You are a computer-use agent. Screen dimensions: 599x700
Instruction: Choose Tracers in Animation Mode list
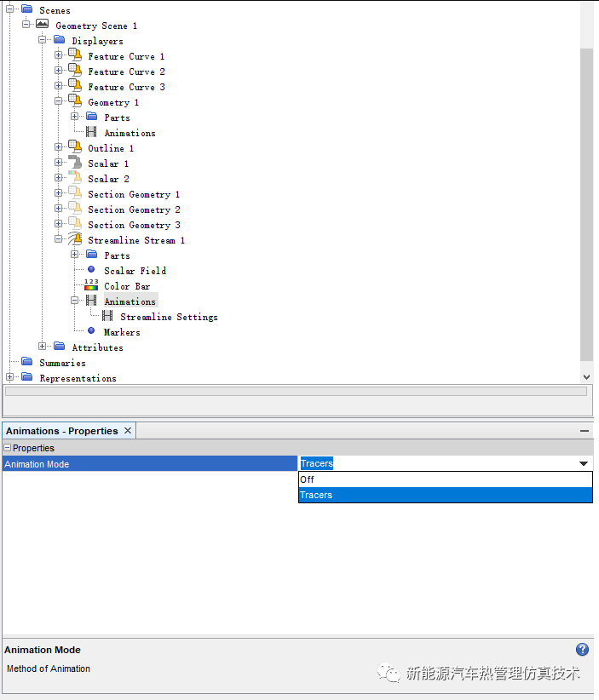pyautogui.click(x=446, y=495)
